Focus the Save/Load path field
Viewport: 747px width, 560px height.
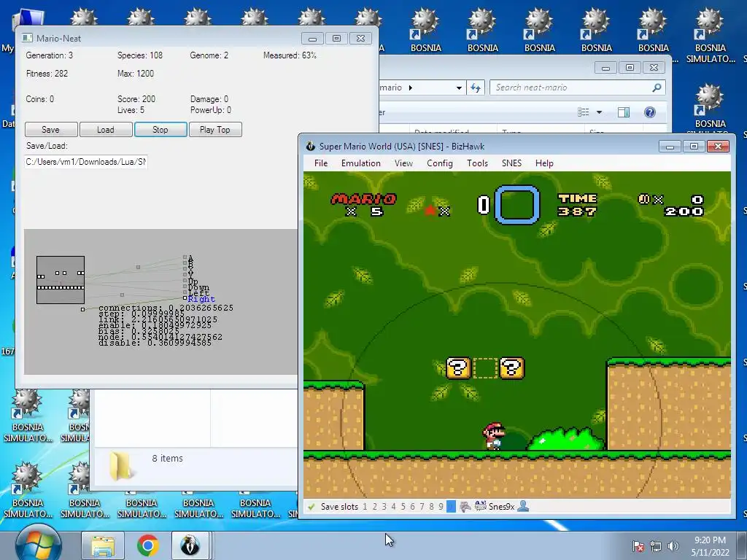pos(86,162)
